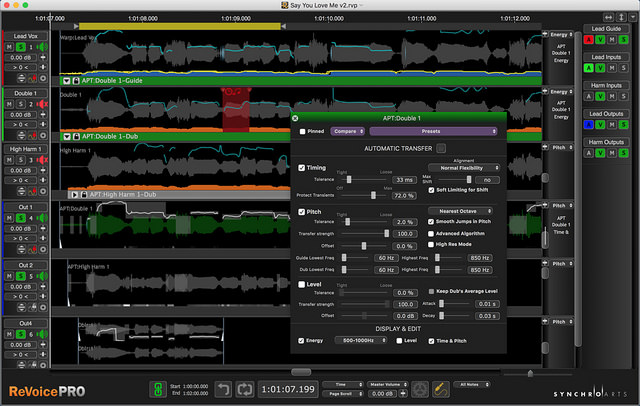The width and height of the screenshot is (640, 406).
Task: Enable Advanced Algorithm checkbox
Action: click(x=431, y=234)
